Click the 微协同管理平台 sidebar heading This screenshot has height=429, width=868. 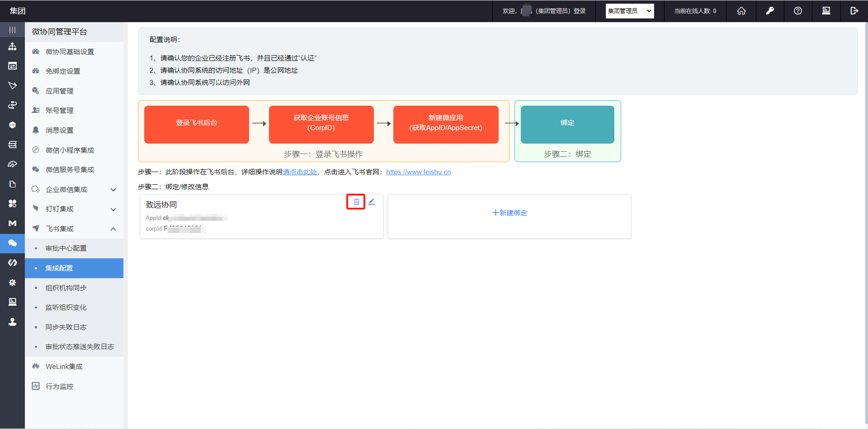[x=60, y=32]
